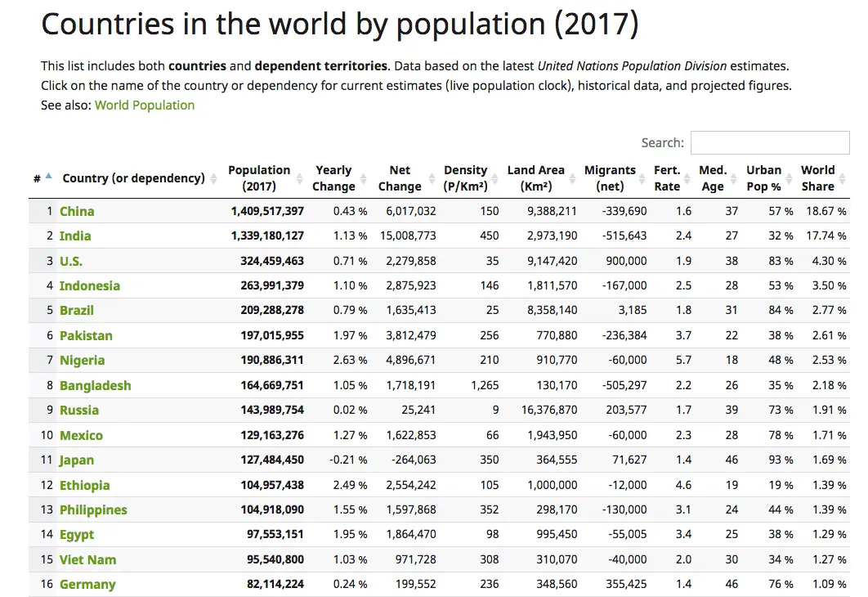Click sort arrows beside Migrants (net) header

(643, 178)
